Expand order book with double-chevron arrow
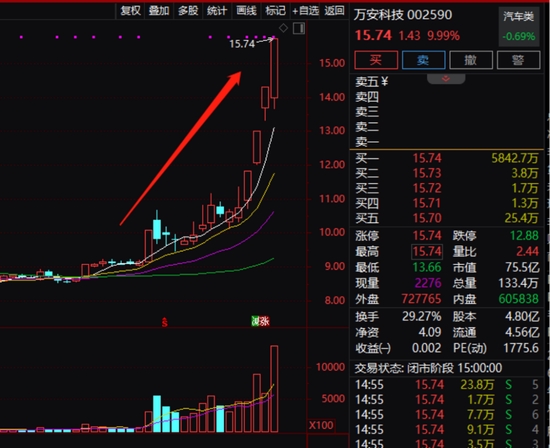 pyautogui.click(x=446, y=79)
